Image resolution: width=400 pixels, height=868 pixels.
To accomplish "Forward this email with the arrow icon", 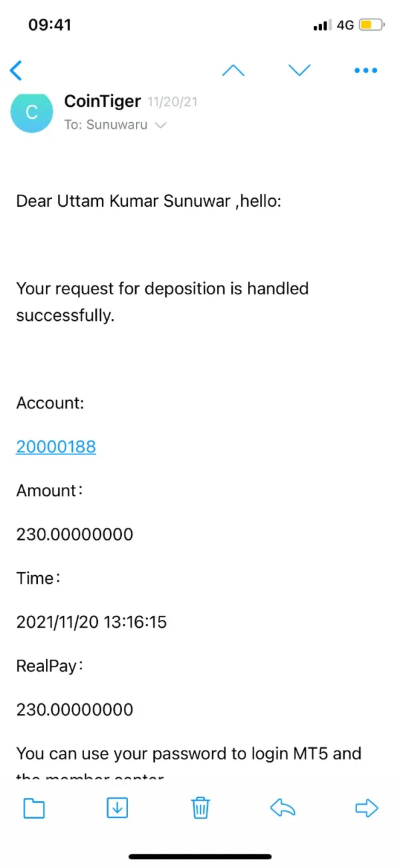I will [x=366, y=809].
